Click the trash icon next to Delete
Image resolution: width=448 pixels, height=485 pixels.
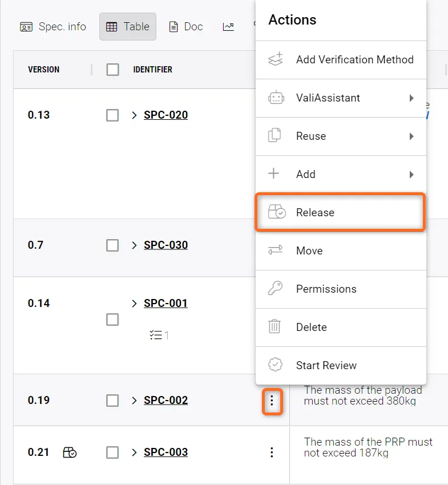(275, 327)
